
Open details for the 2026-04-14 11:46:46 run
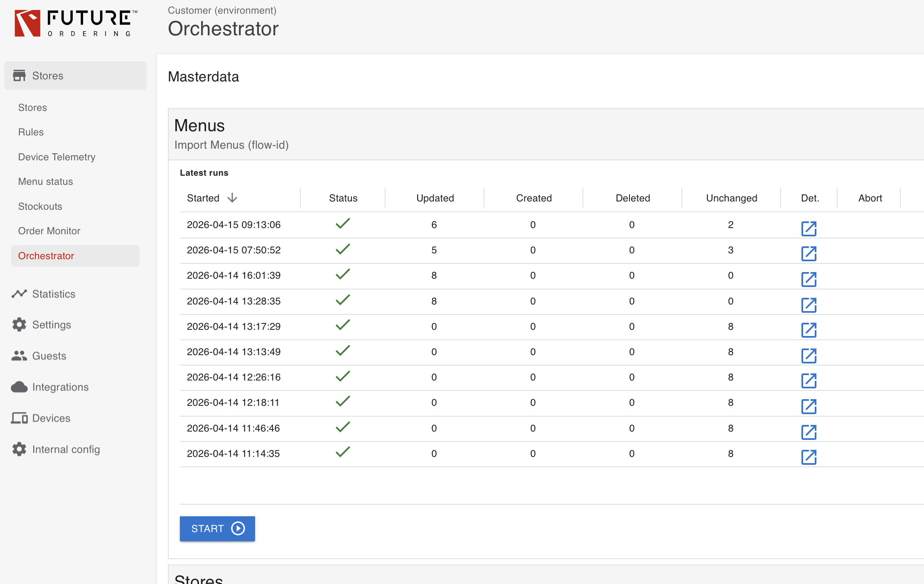click(808, 432)
